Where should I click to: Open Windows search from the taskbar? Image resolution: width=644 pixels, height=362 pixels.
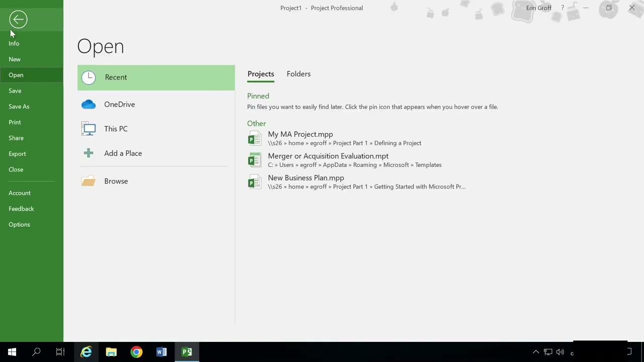tap(36, 352)
